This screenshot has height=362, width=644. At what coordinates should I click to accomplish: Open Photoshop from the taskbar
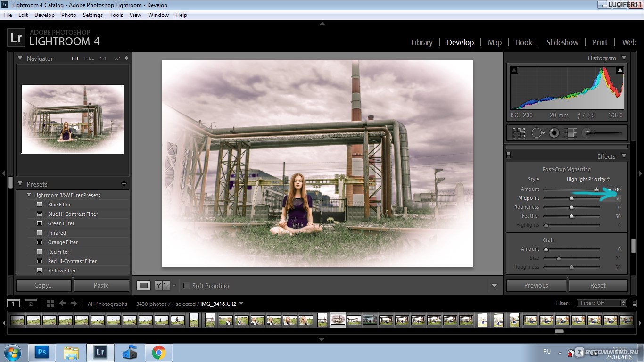click(x=41, y=353)
